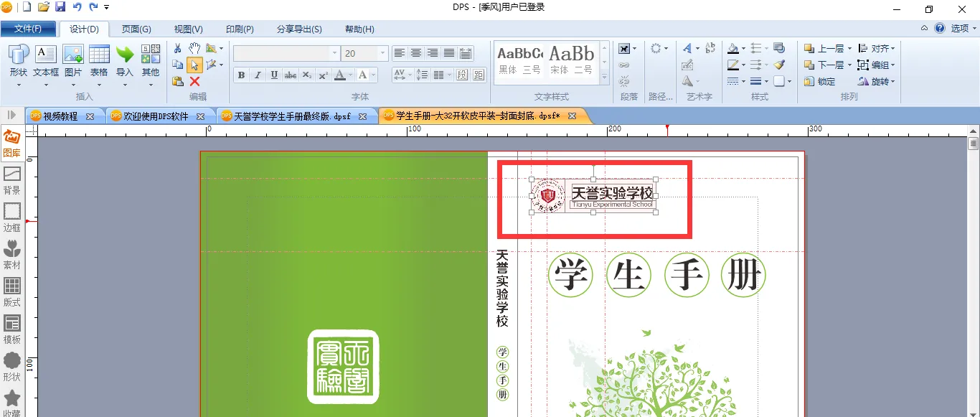Select the 天誉实验学校 logo on canvas
The image size is (980, 417).
point(593,196)
